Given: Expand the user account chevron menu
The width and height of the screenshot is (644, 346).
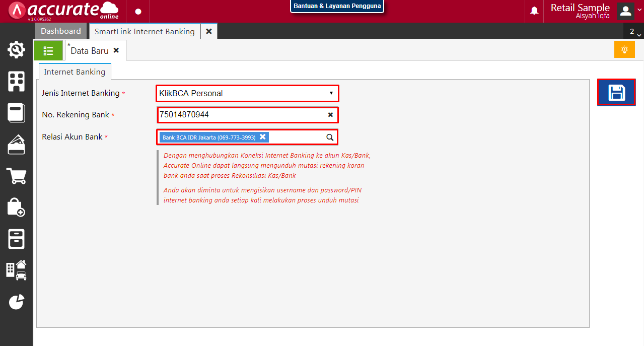Looking at the screenshot, I should [x=639, y=11].
